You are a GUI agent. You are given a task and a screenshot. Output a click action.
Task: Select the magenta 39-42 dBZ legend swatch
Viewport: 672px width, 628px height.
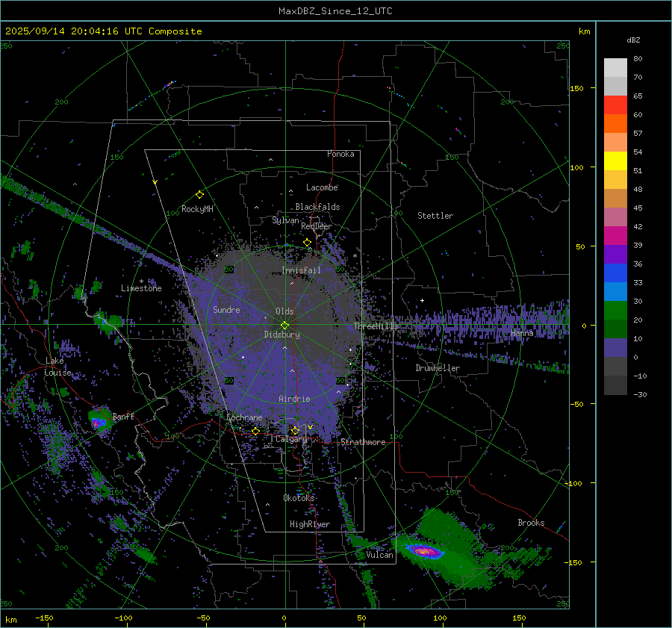click(x=615, y=236)
